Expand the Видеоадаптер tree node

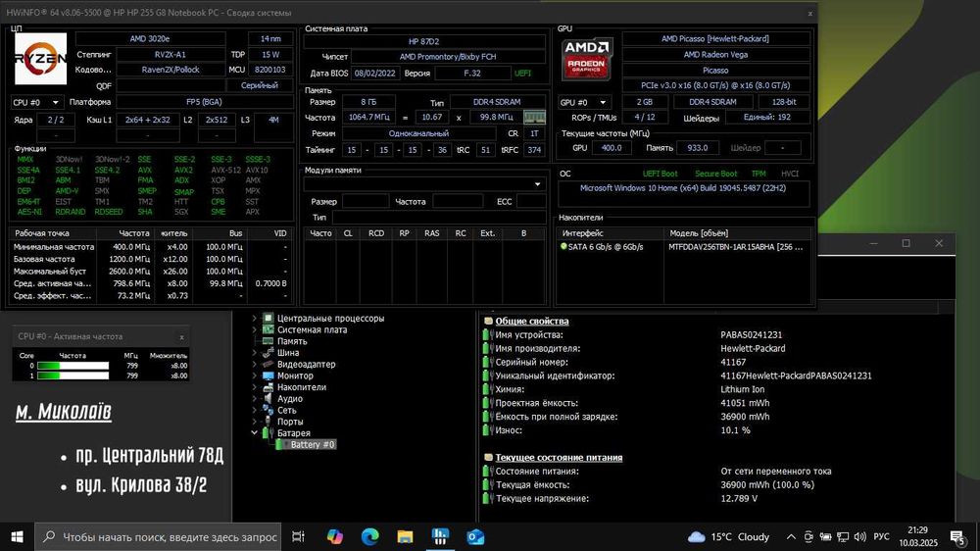pos(255,364)
